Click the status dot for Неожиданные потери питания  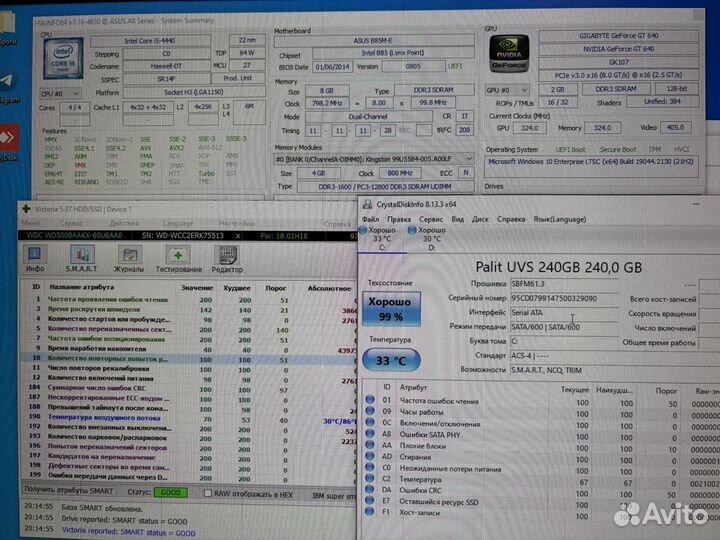(x=370, y=467)
